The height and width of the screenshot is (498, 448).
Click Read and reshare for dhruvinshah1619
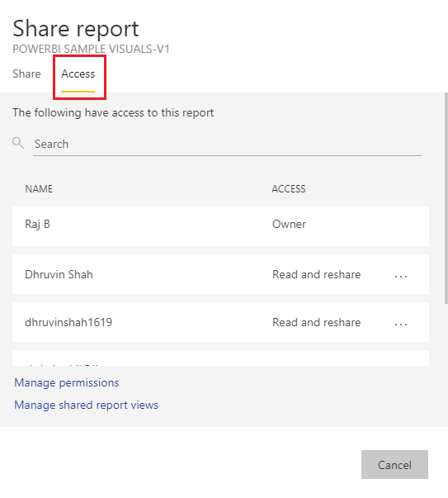pos(316,322)
